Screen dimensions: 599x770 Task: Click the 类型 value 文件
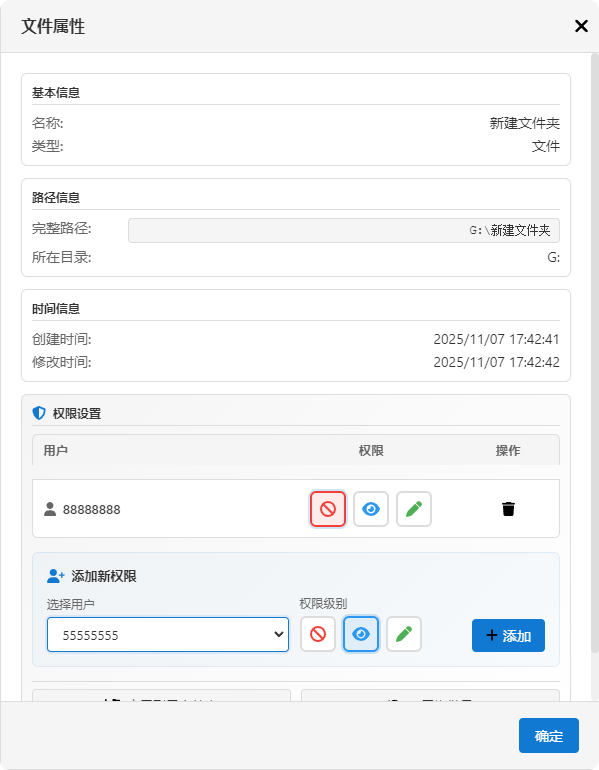(545, 146)
